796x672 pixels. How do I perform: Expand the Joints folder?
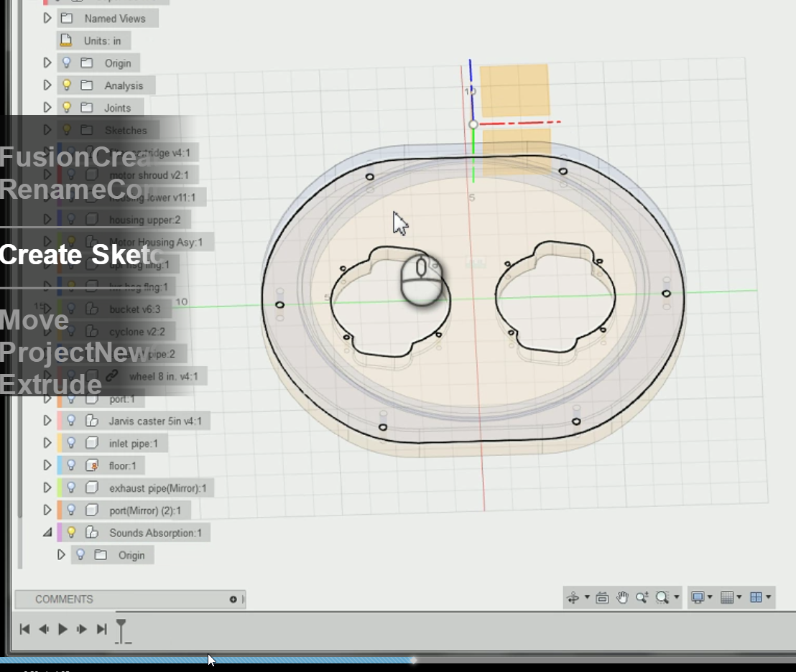coord(47,108)
